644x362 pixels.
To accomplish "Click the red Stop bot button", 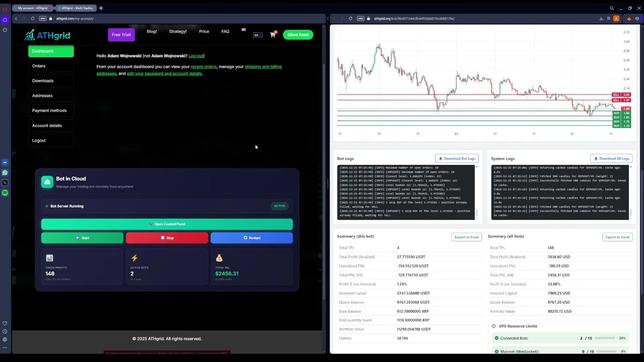I will (167, 238).
